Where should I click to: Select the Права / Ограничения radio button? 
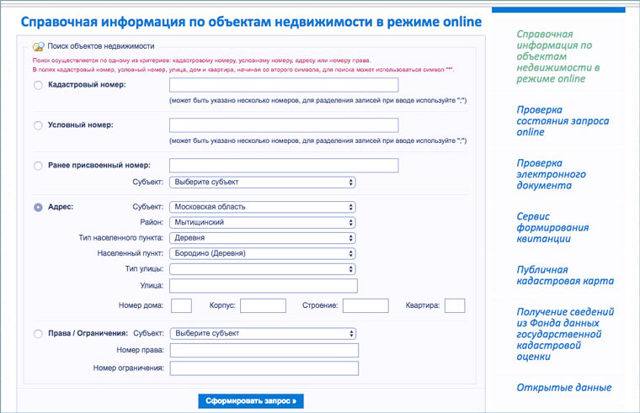coord(38,334)
